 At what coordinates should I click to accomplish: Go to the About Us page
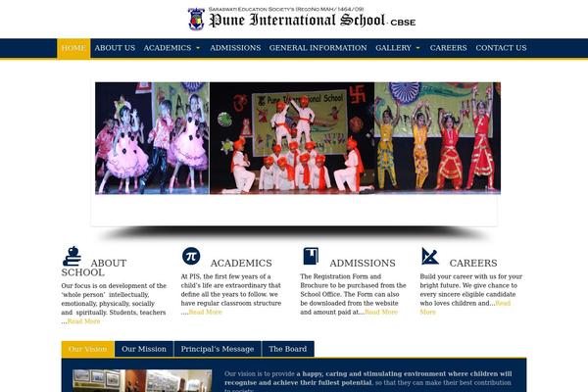point(115,48)
